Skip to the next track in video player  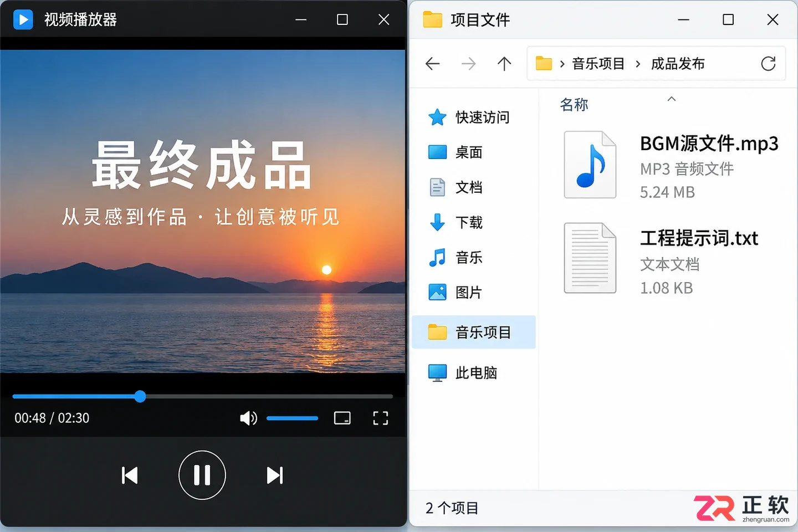tap(275, 475)
